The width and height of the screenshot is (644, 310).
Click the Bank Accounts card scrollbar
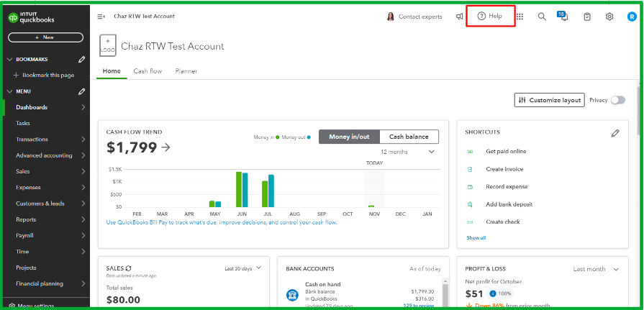(x=445, y=292)
